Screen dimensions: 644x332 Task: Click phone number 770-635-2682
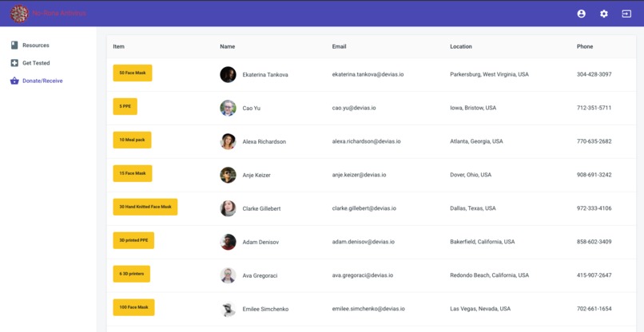(x=594, y=141)
